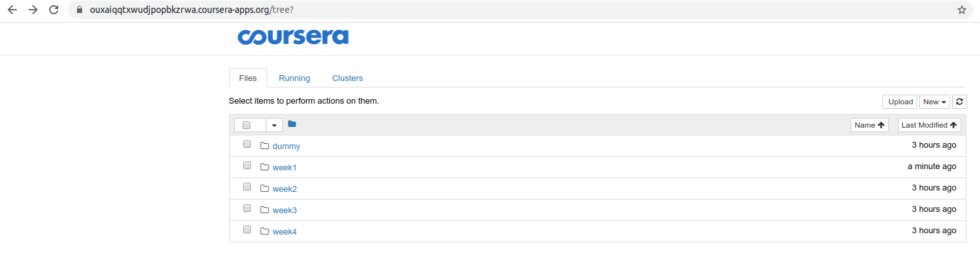
Task: Check the box for the week1 folder
Action: coord(247,166)
